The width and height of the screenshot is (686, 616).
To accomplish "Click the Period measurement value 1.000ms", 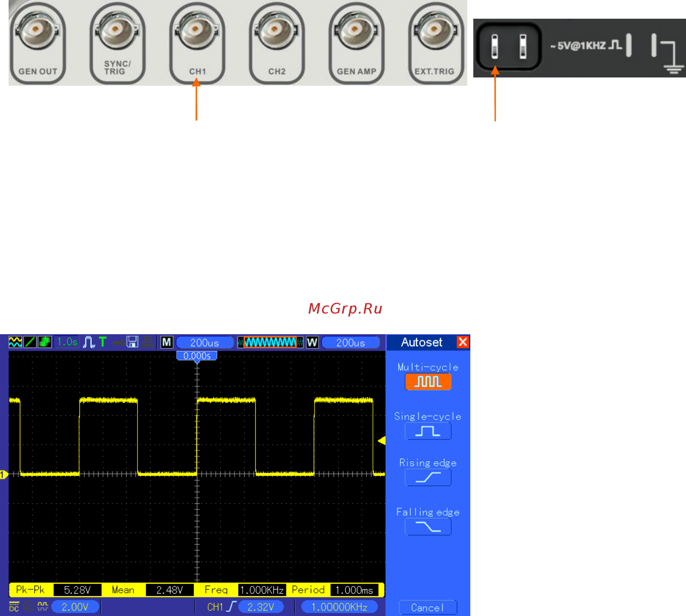I will pyautogui.click(x=354, y=590).
